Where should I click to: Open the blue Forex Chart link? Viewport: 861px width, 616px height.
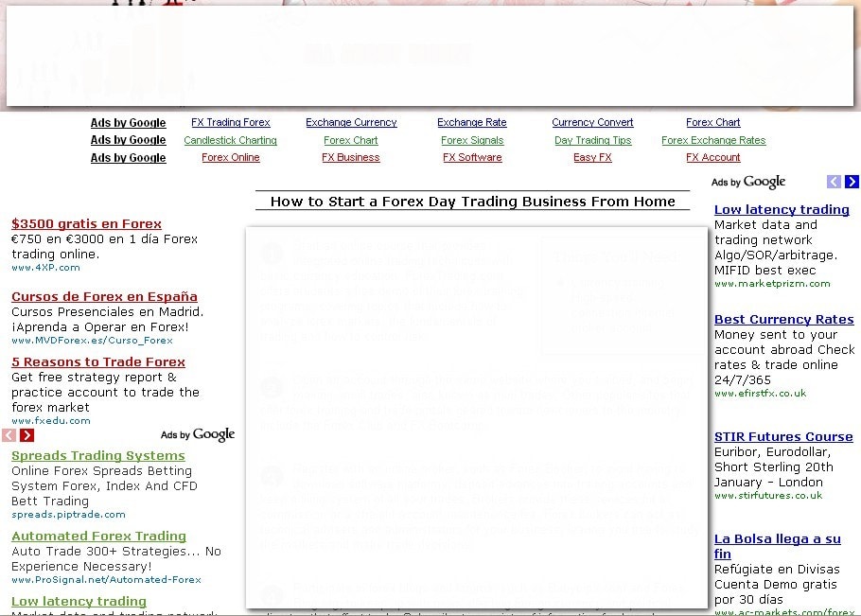[712, 122]
